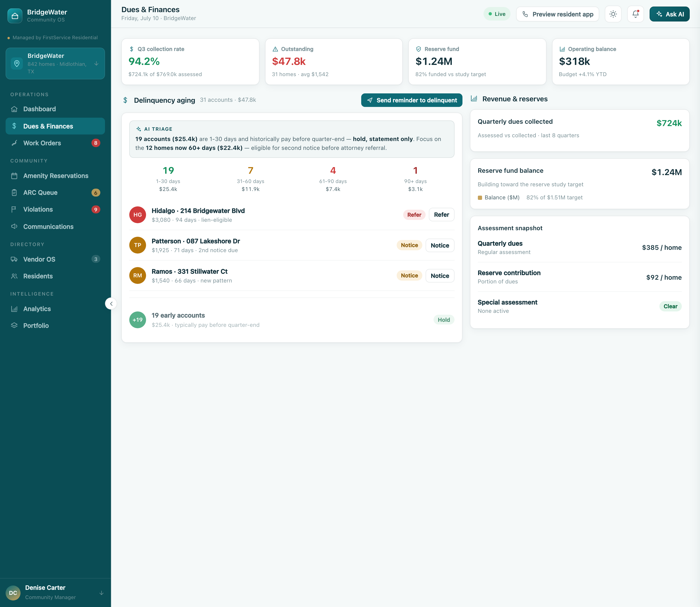
Task: Click the truck icon beside Vendor OS
Action: pos(14,259)
